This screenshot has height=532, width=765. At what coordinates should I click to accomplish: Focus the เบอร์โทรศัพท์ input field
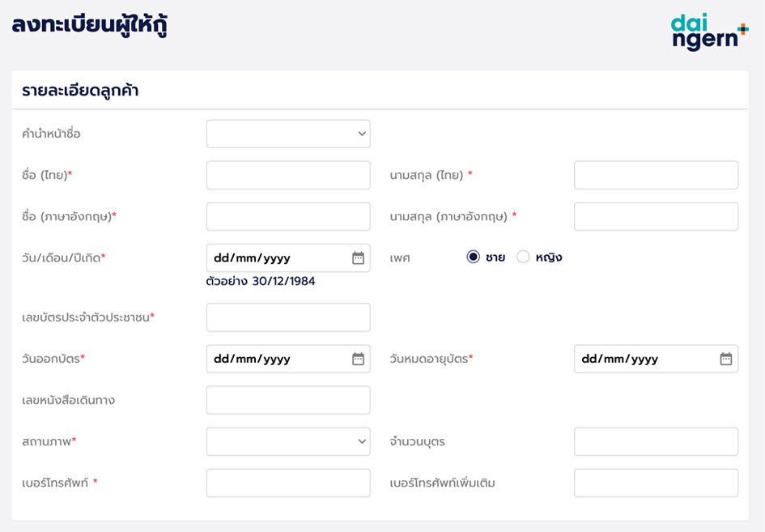(x=288, y=483)
